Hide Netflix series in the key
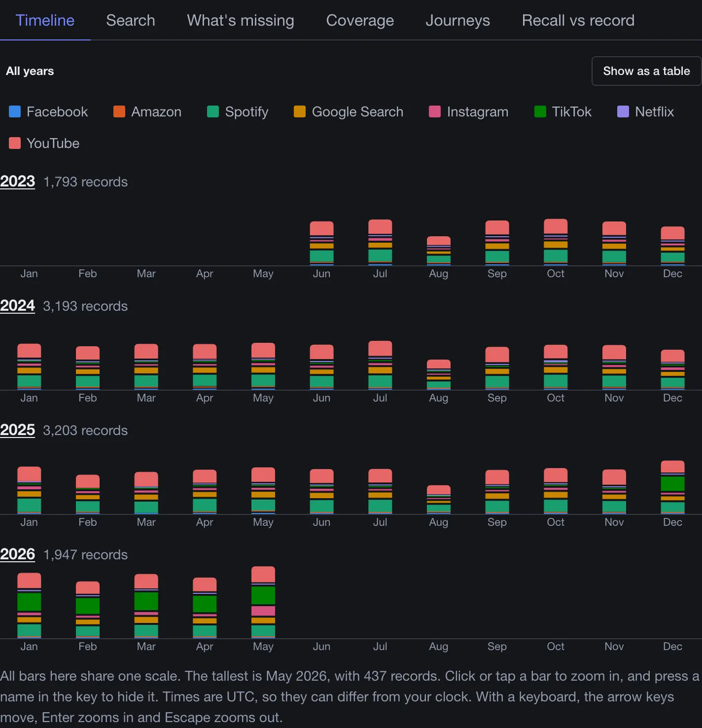The height and width of the screenshot is (728, 702). 646,112
